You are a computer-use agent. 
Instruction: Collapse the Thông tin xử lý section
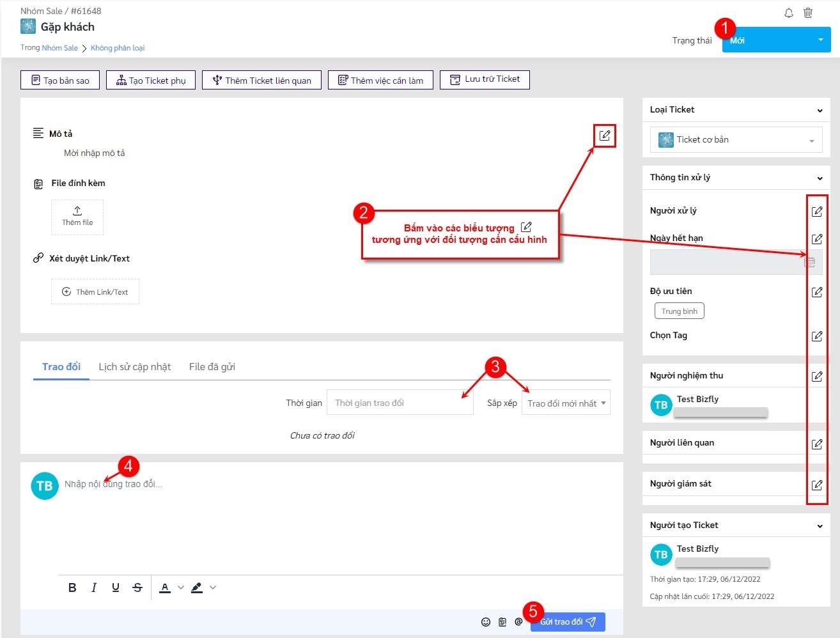(x=820, y=178)
